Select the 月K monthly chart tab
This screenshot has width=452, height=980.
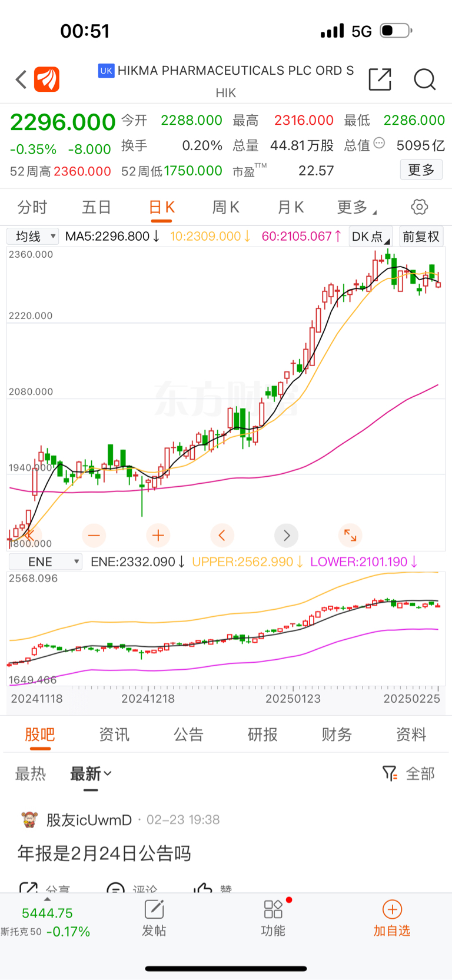pyautogui.click(x=290, y=207)
